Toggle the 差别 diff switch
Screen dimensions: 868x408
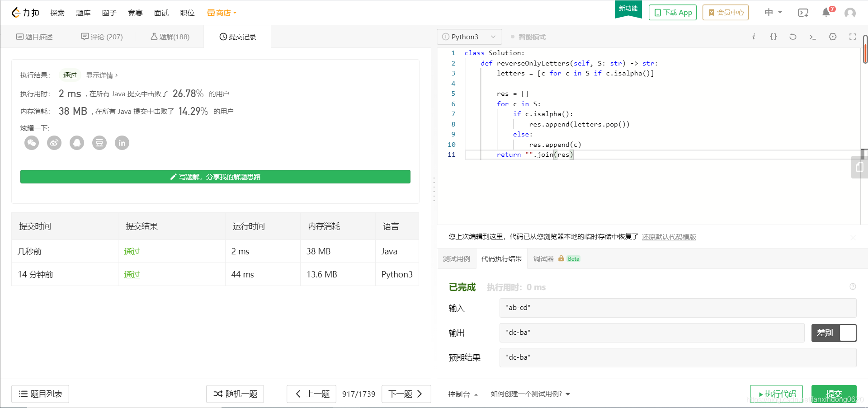point(834,333)
